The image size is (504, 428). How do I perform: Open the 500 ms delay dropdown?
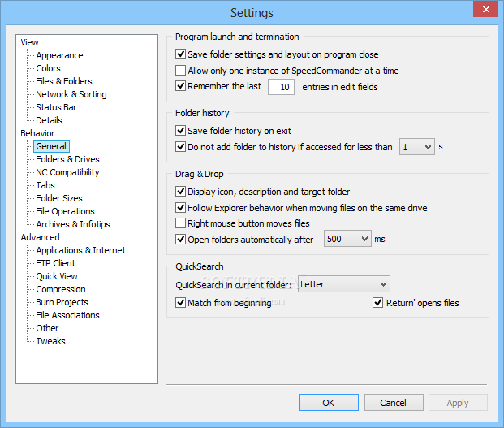[x=347, y=239]
